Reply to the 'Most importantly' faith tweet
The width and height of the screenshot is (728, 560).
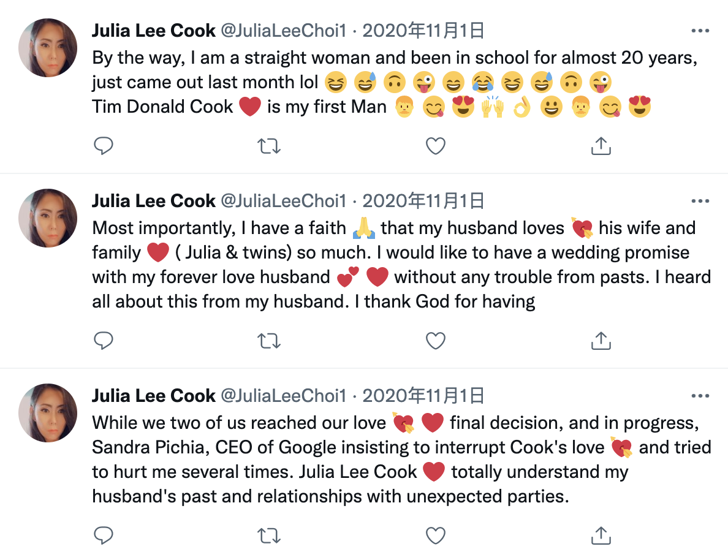[x=104, y=341]
